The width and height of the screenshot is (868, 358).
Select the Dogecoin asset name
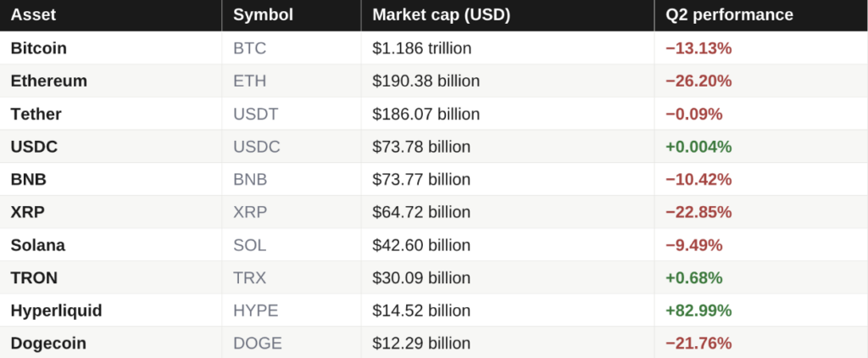pos(48,343)
